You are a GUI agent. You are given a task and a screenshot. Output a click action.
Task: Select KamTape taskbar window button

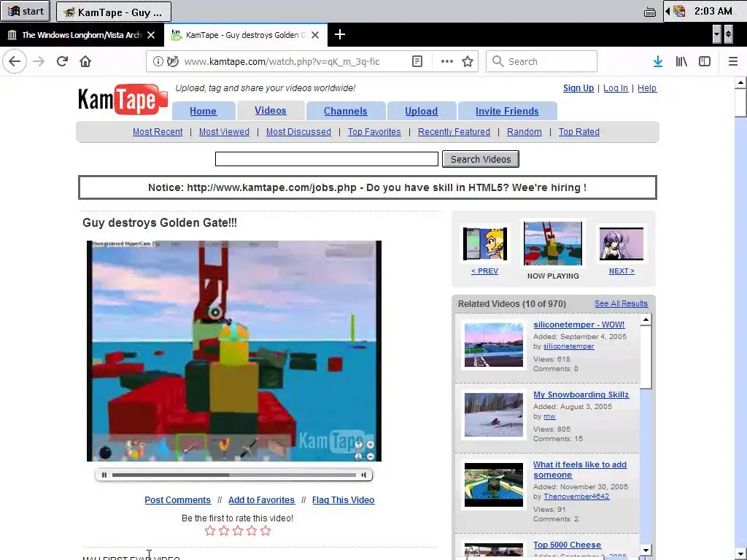click(113, 12)
